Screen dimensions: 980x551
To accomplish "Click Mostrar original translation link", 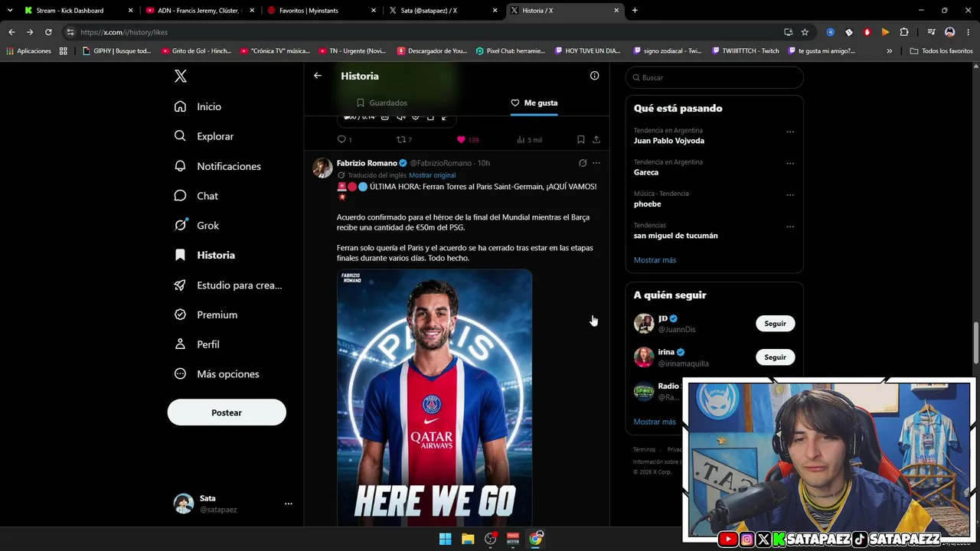I will (432, 175).
